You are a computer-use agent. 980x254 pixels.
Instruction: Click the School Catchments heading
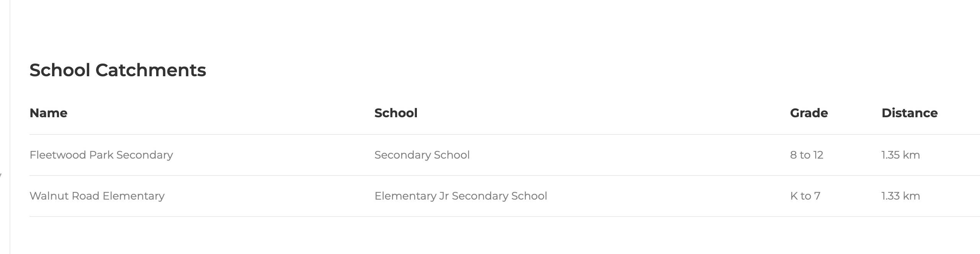118,70
